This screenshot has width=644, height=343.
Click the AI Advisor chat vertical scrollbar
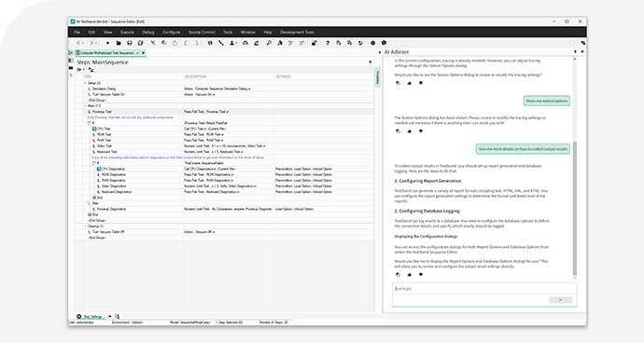[575, 209]
